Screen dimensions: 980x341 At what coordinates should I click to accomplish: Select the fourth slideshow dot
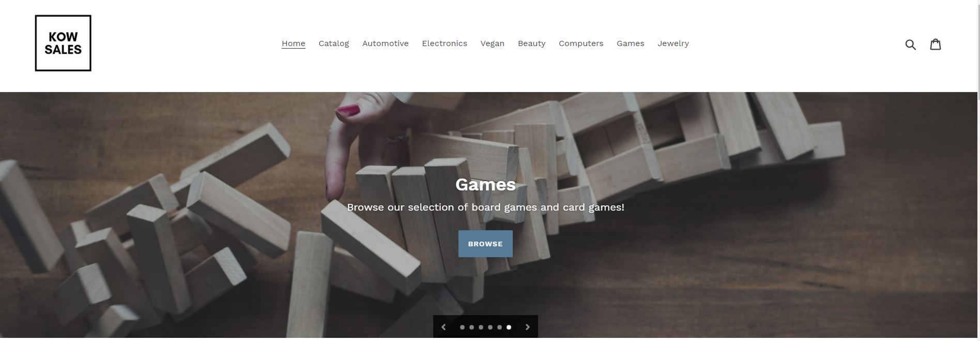coord(490,327)
